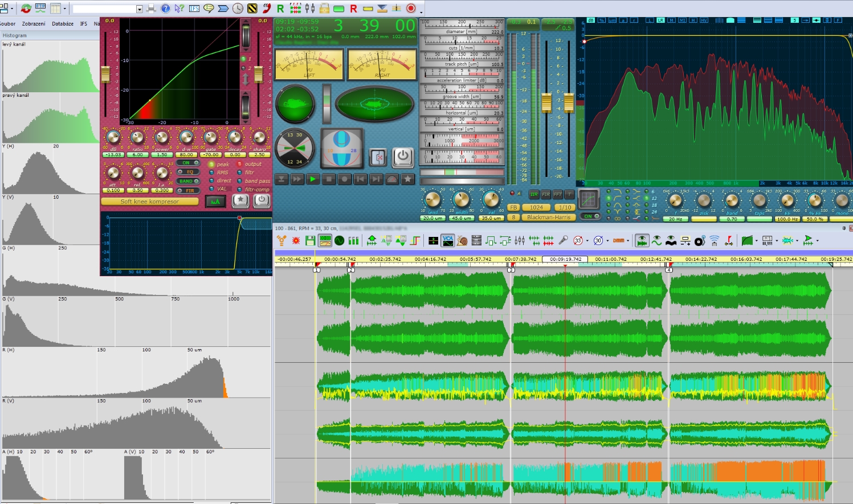Open the IFS menu

(84, 24)
